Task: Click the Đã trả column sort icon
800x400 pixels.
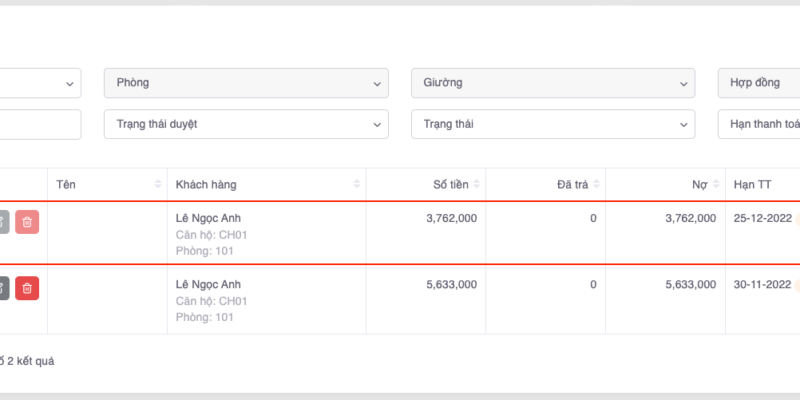Action: tap(596, 185)
